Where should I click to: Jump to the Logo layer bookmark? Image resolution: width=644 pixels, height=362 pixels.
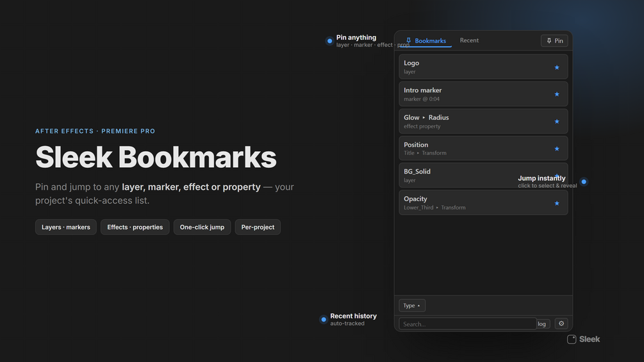[483, 67]
